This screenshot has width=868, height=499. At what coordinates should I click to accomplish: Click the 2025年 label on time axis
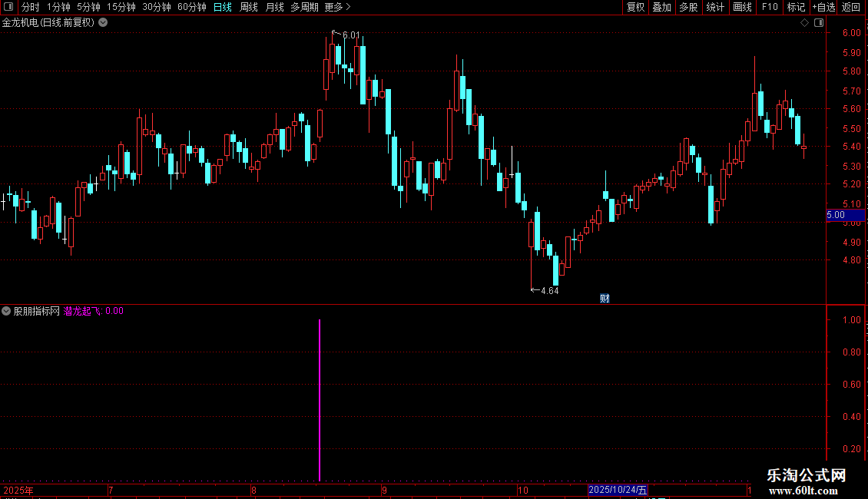pyautogui.click(x=18, y=490)
